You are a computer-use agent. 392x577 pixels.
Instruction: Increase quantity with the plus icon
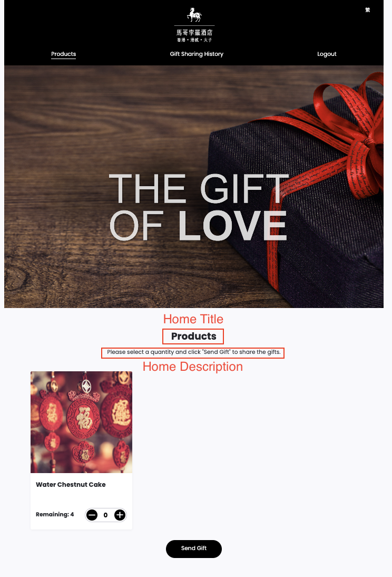pos(120,515)
